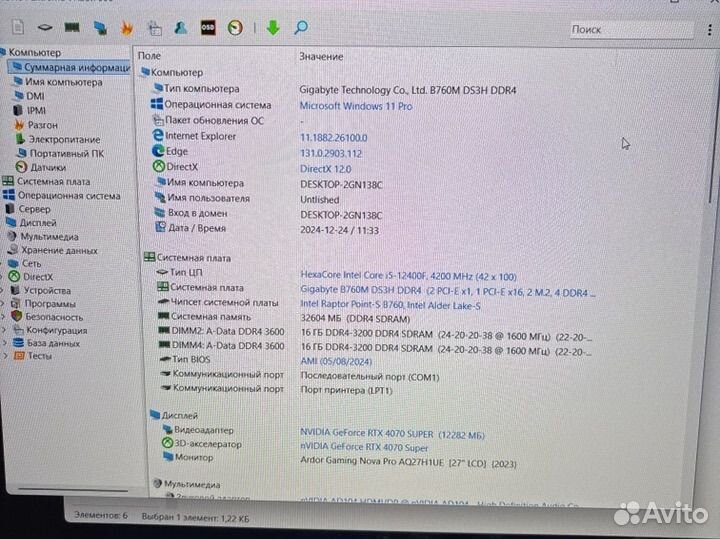The width and height of the screenshot is (720, 539).
Task: Open the Edge version 131.0.2903.112 link
Action: (x=331, y=153)
